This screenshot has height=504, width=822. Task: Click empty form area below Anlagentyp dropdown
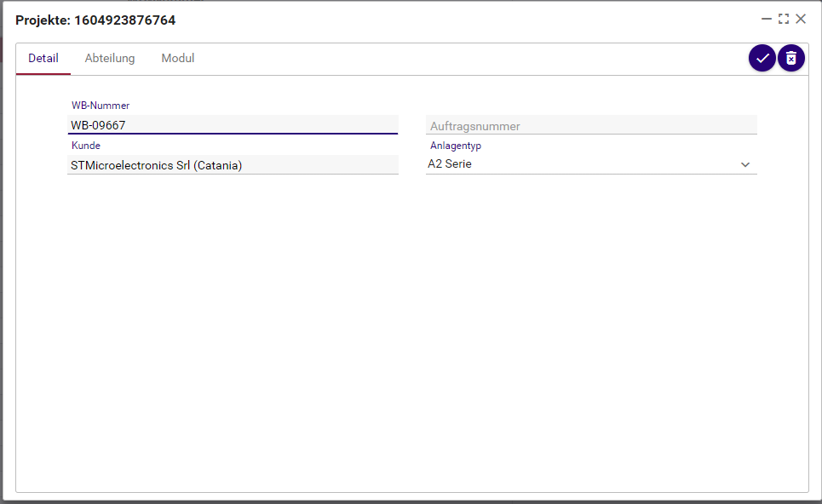click(591, 298)
